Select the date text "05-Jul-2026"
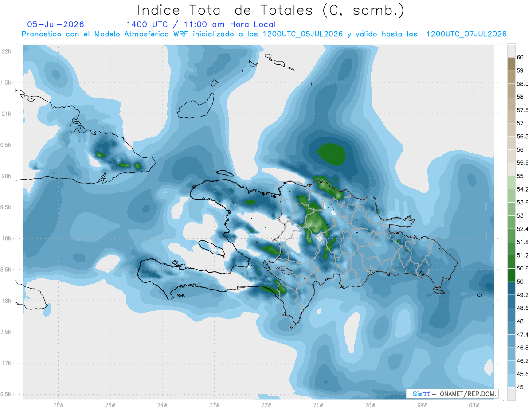532x411 pixels. (x=55, y=24)
